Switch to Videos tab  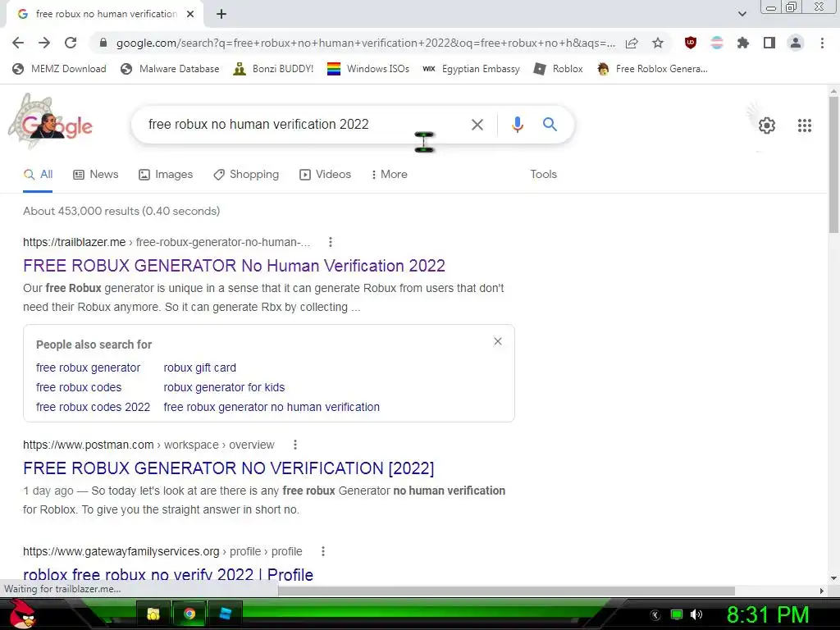point(325,175)
